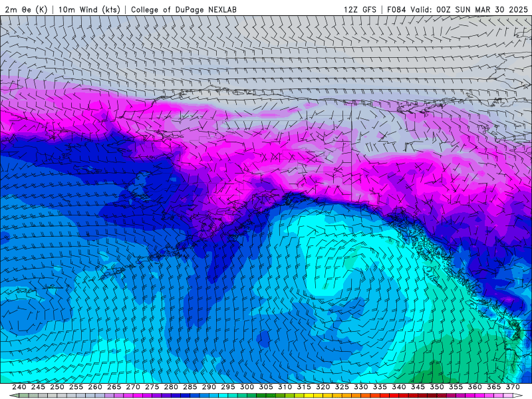Image resolution: width=532 pixels, height=399 pixels.
Task: Click the "10m Wind (kts)" label
Action: click(x=89, y=9)
